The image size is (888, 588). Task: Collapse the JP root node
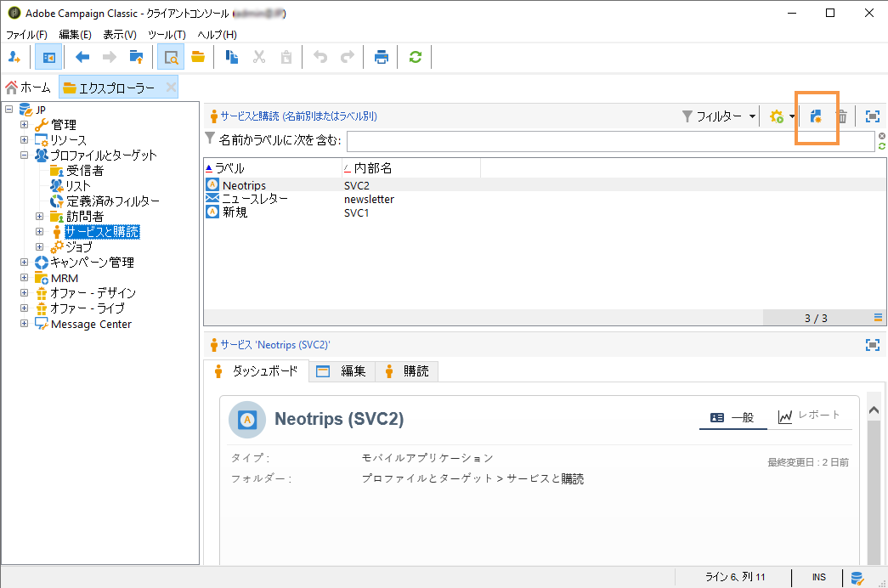pyautogui.click(x=9, y=109)
